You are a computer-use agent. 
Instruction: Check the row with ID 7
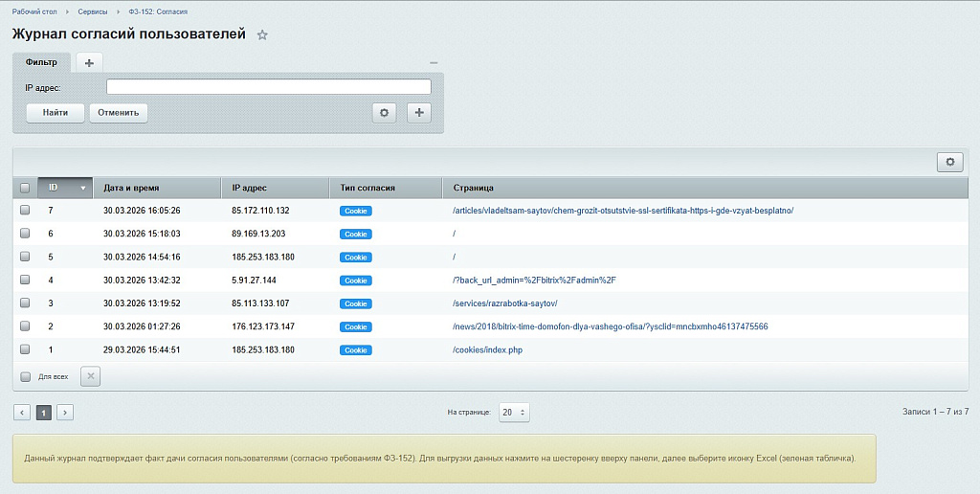(25, 210)
